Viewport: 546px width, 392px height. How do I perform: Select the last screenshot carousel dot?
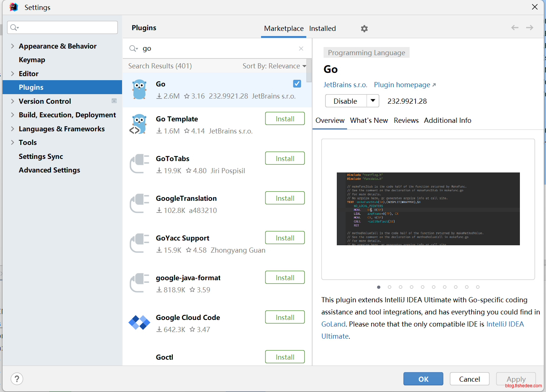pos(478,287)
